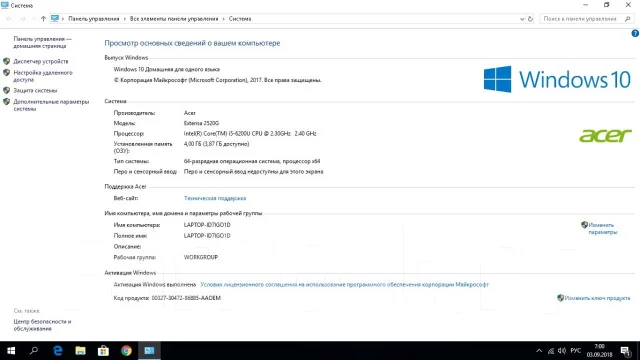Select All Control Panel Items breadcrumb
The image size is (640, 360).
[174, 19]
